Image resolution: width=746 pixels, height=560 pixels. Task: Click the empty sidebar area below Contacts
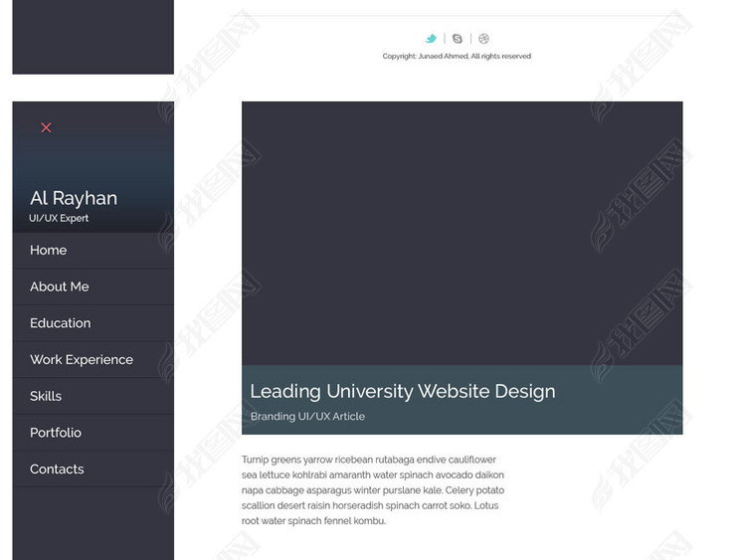pyautogui.click(x=93, y=522)
